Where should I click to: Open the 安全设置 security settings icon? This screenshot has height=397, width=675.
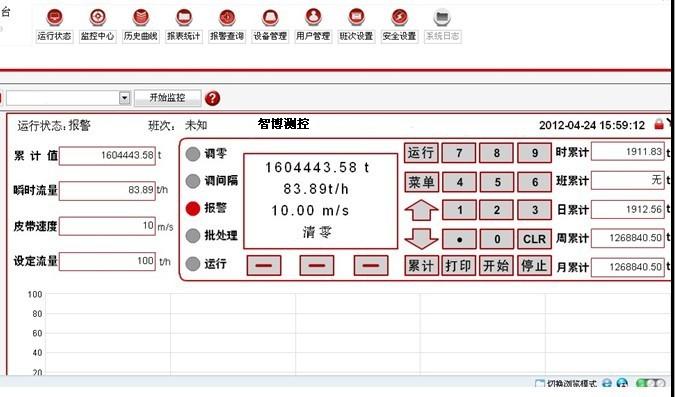coord(399,17)
